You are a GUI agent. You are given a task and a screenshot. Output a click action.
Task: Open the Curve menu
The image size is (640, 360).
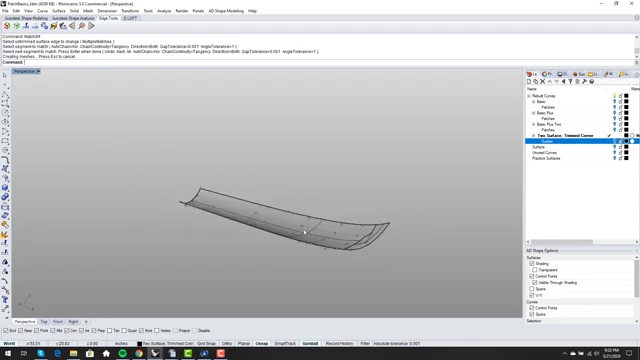coord(42,11)
